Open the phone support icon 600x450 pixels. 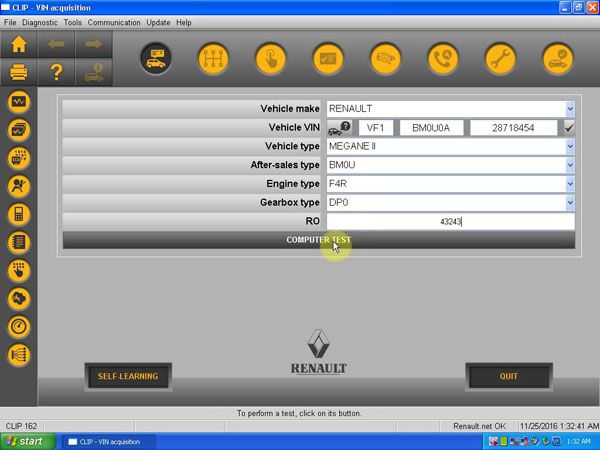pyautogui.click(x=443, y=59)
